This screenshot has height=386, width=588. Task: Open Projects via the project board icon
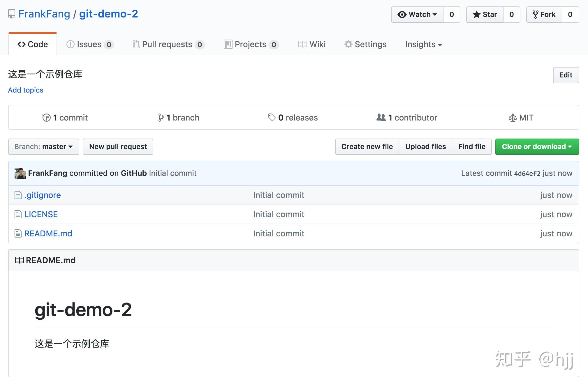point(228,44)
